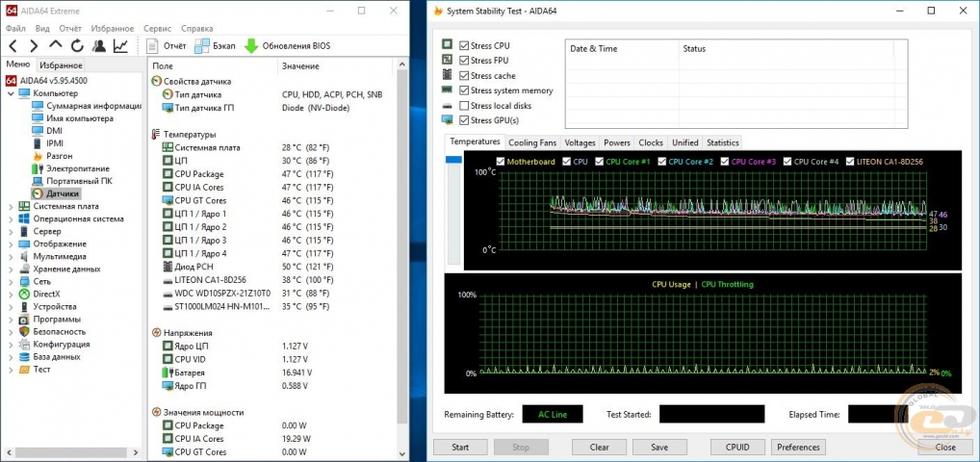Click the Save button
The height and width of the screenshot is (462, 980).
[x=659, y=447]
